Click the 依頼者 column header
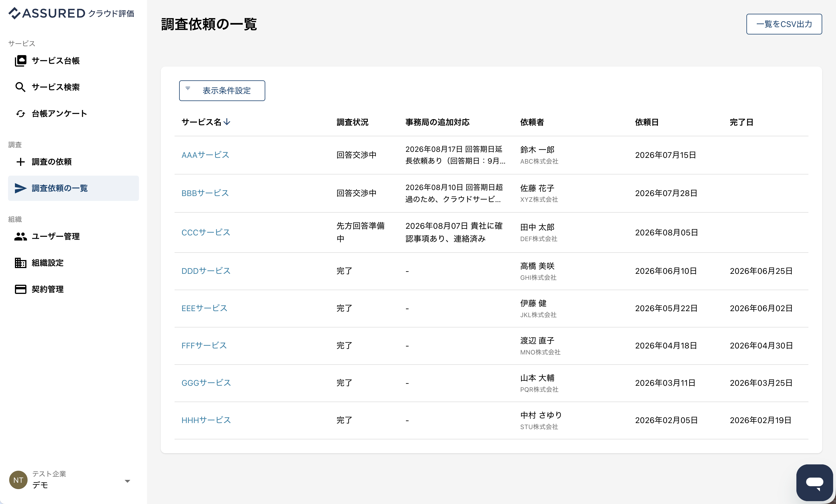836x504 pixels. [x=532, y=122]
